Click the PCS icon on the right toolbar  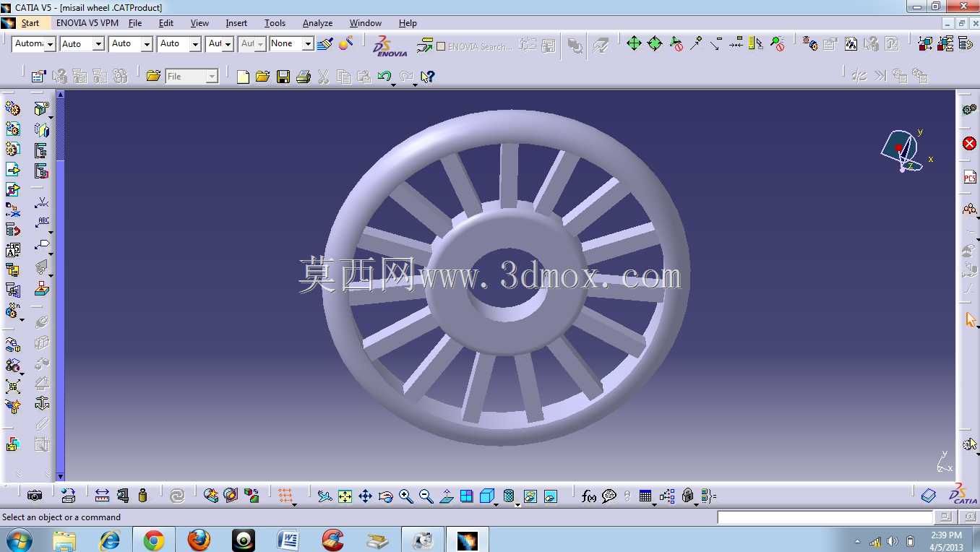(x=970, y=177)
